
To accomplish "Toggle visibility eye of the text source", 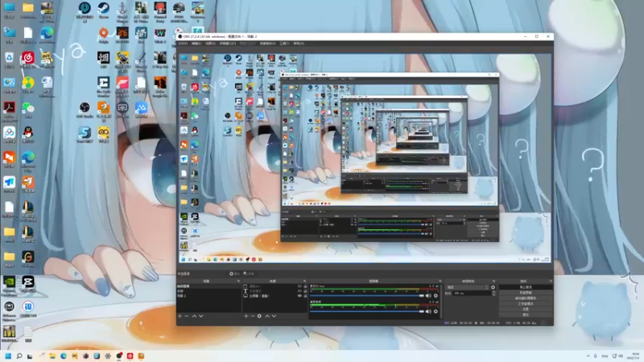I will coord(299,291).
